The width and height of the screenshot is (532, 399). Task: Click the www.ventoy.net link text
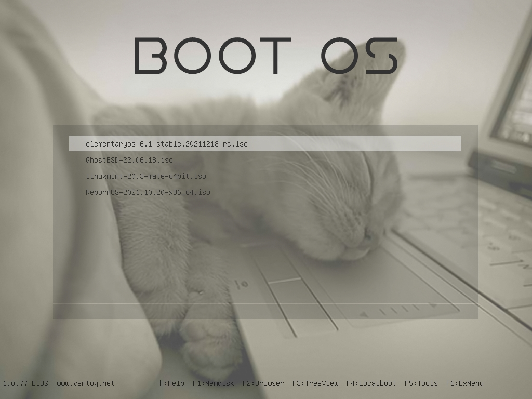click(x=86, y=383)
